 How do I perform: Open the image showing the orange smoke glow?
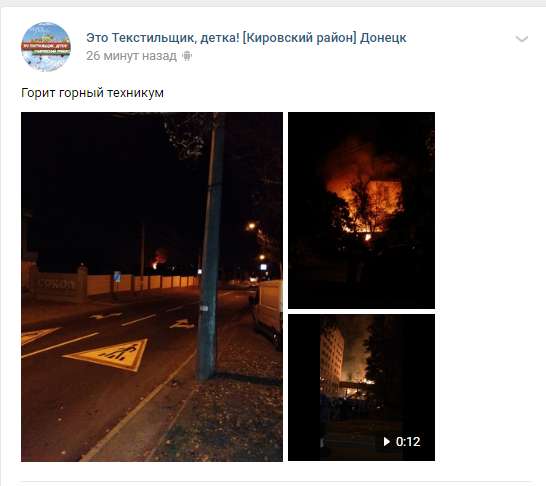(361, 210)
